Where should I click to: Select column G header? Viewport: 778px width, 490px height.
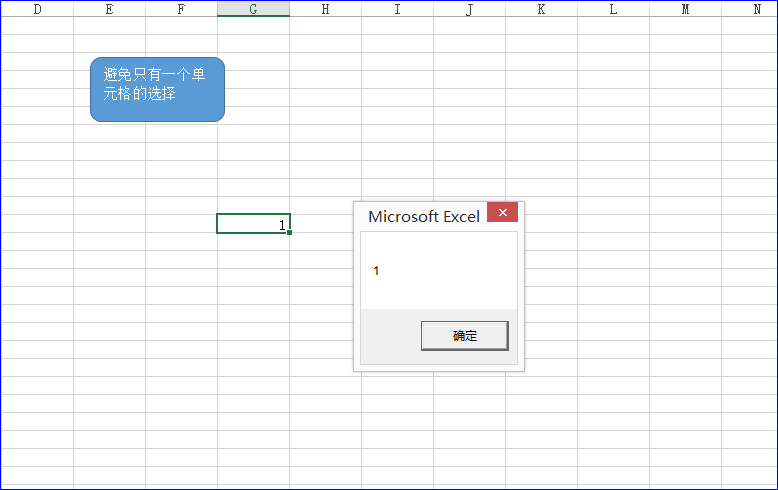click(x=253, y=9)
